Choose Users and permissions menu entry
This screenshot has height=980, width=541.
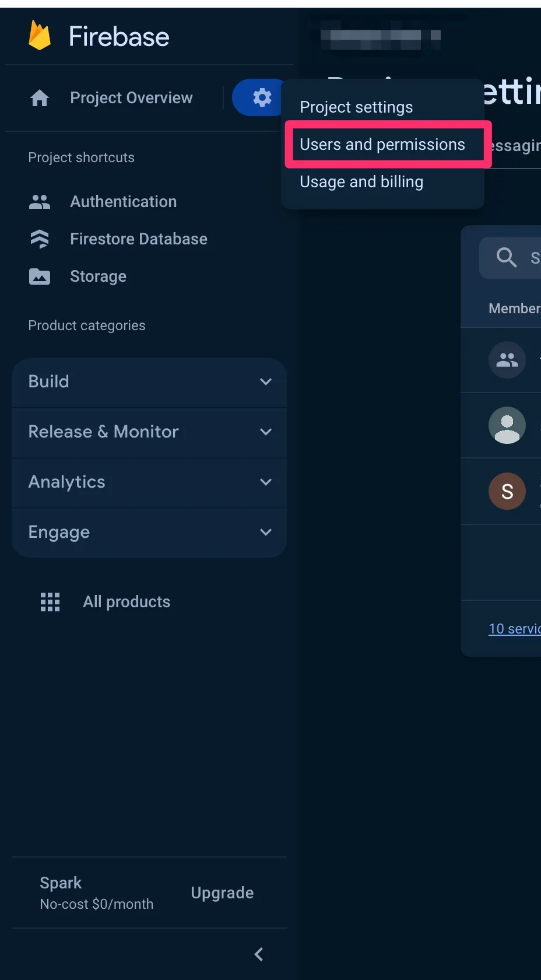(x=382, y=145)
